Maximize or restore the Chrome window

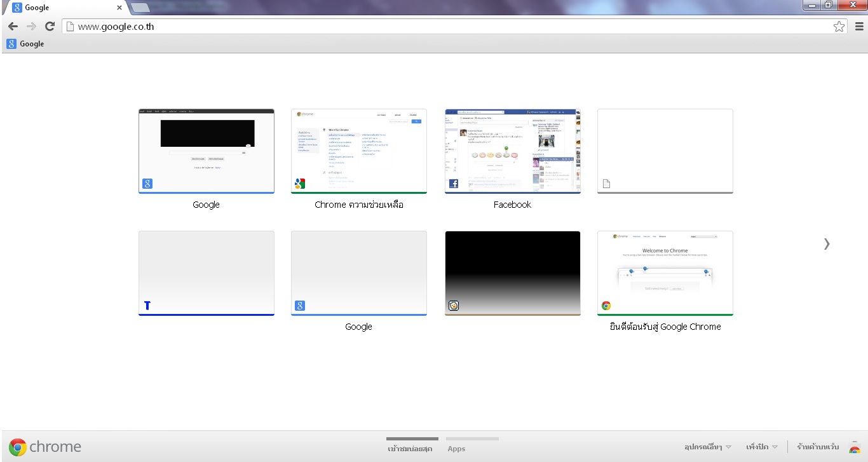coord(828,5)
